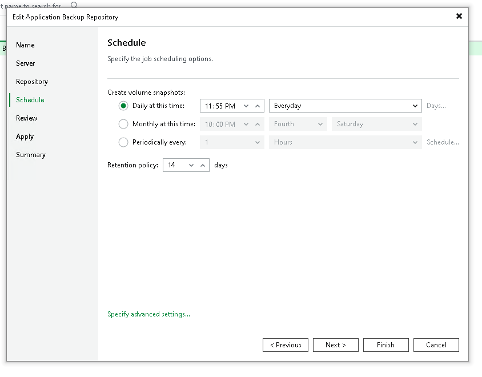Select the 'Monthly at this time' radio button
The height and width of the screenshot is (377, 482).
pyautogui.click(x=123, y=124)
